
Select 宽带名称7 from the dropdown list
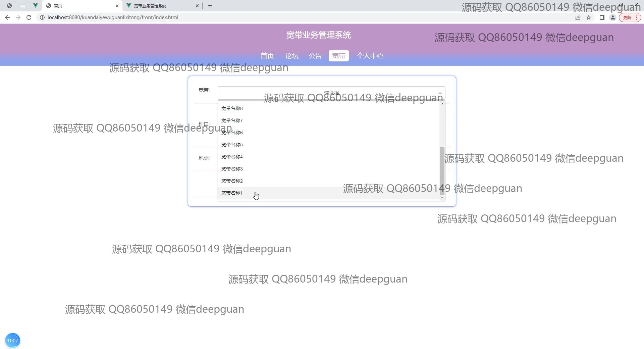[329, 120]
